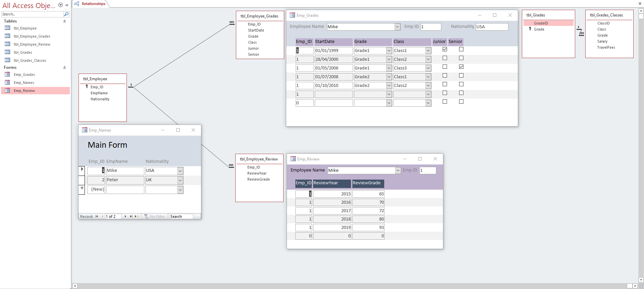This screenshot has height=289, width=644.
Task: Click the form icon in the Emp_Names window title
Action: pos(85,130)
